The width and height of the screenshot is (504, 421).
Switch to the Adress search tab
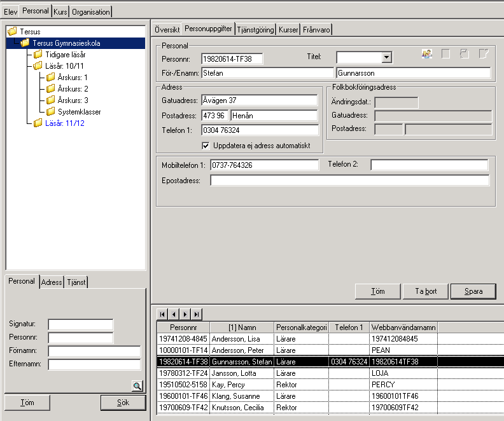point(52,282)
